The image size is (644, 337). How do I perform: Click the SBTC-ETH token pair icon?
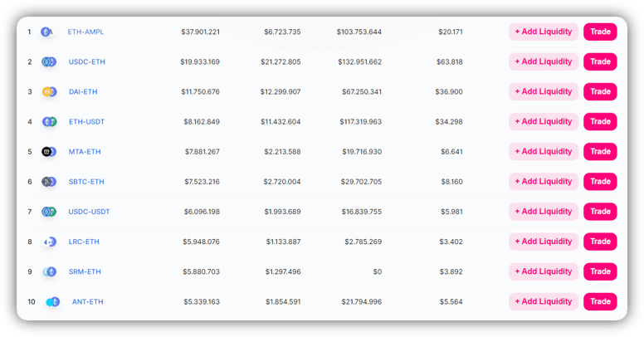click(x=49, y=182)
